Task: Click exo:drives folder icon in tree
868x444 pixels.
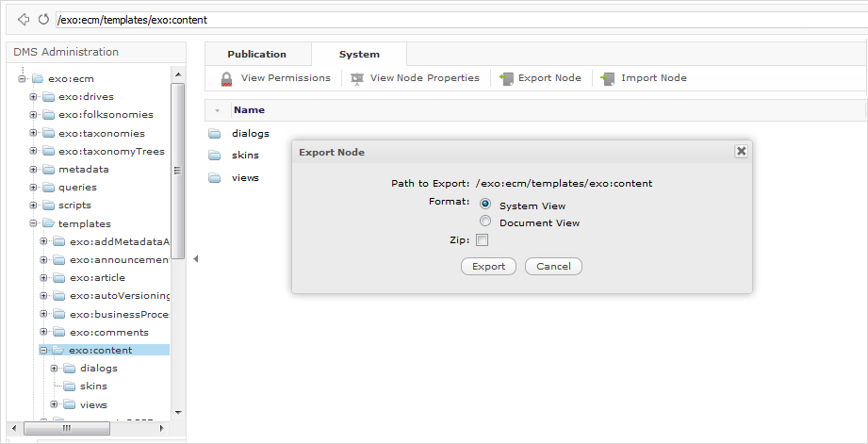Action: click(x=49, y=97)
